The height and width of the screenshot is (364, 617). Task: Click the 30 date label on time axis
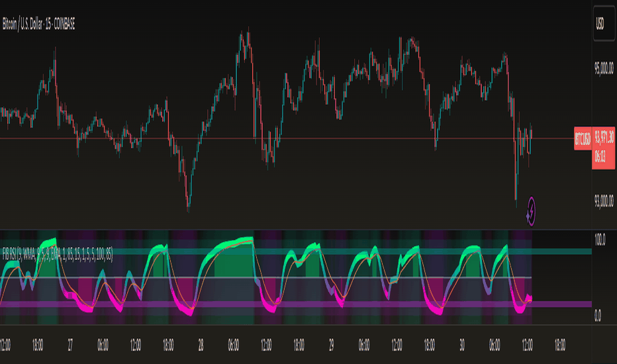coord(462,345)
